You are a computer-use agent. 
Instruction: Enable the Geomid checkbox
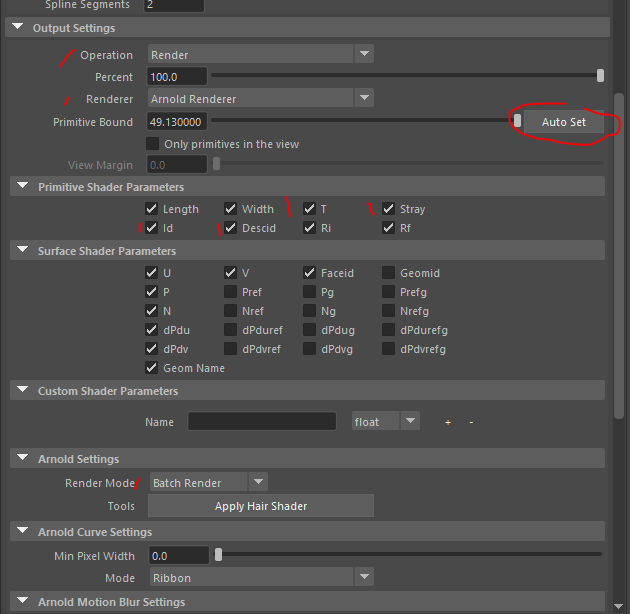389,273
